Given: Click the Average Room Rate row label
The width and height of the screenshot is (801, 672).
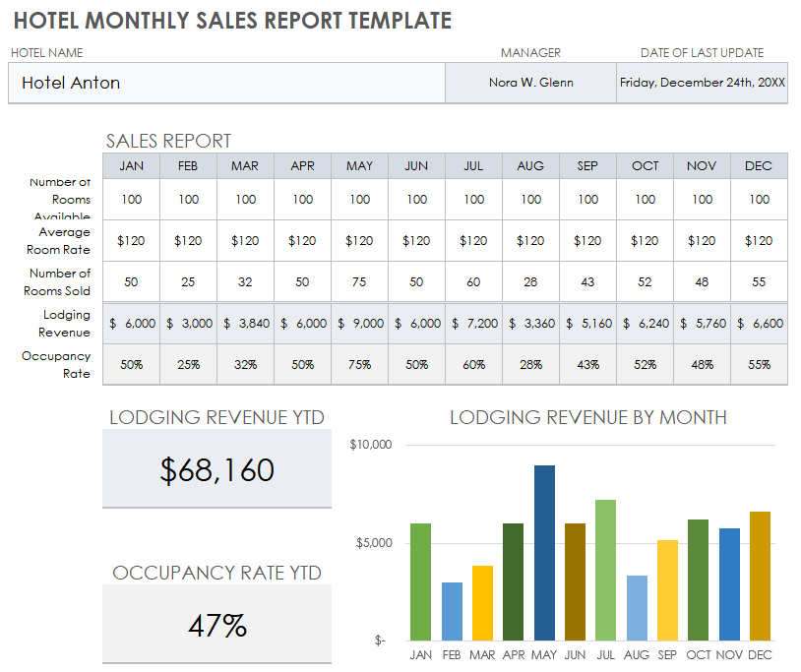Looking at the screenshot, I should (x=57, y=241).
